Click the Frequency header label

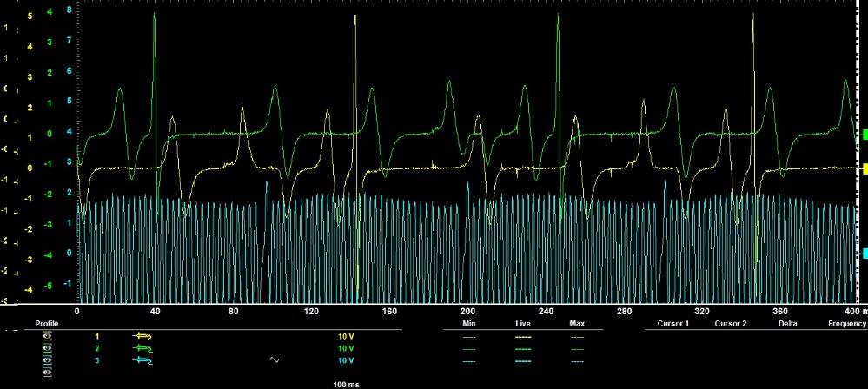[x=846, y=323]
